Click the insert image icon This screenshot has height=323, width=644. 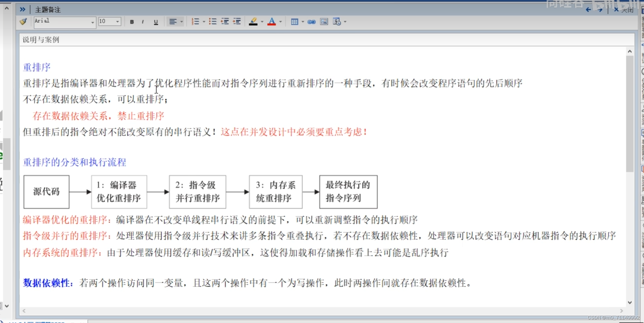click(x=324, y=22)
